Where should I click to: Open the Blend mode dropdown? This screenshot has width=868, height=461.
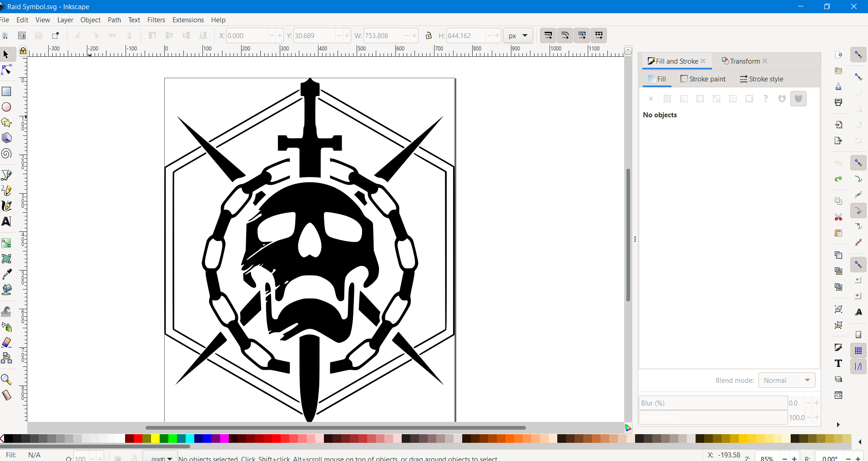787,381
